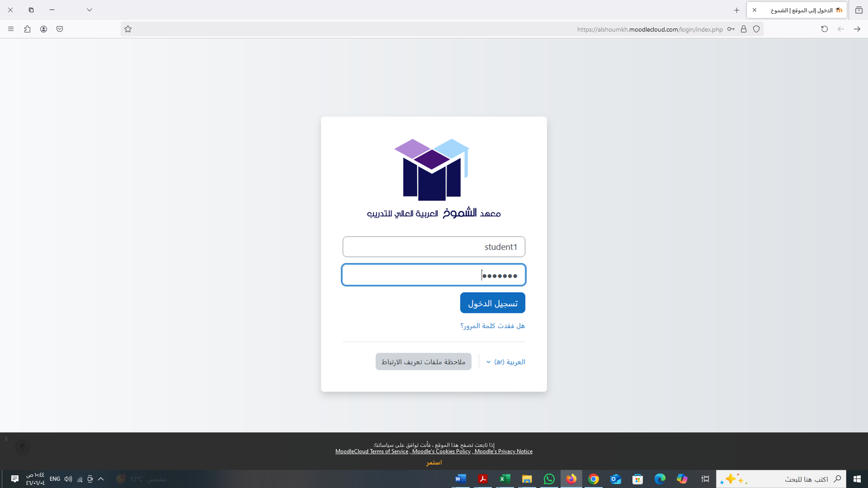
Task: Open the Firefox extensions puzzle icon
Action: point(27,29)
